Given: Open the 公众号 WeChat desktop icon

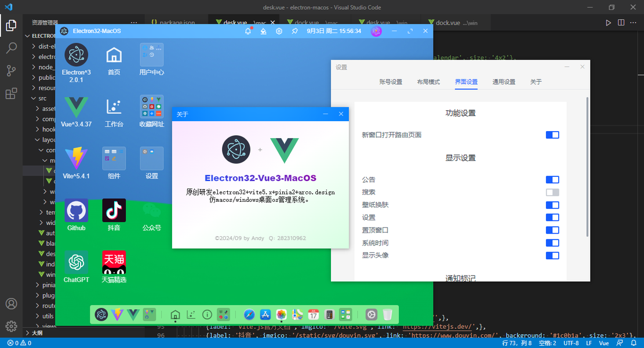Looking at the screenshot, I should coord(151,215).
